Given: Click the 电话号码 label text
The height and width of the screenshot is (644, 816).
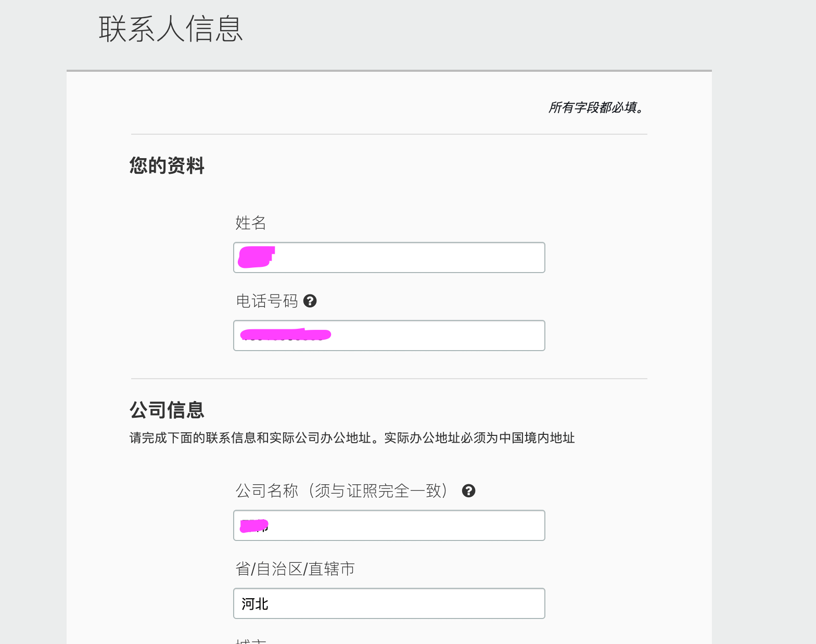Looking at the screenshot, I should click(x=267, y=301).
